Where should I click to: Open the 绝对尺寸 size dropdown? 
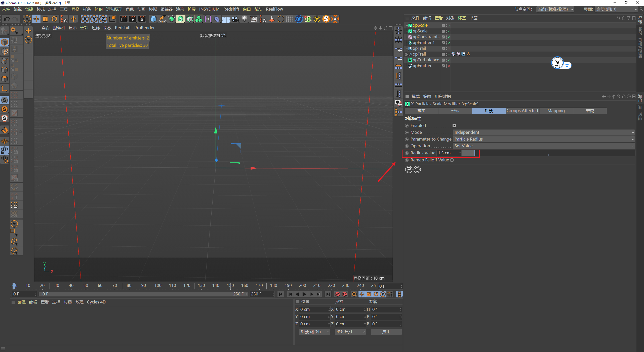point(350,332)
